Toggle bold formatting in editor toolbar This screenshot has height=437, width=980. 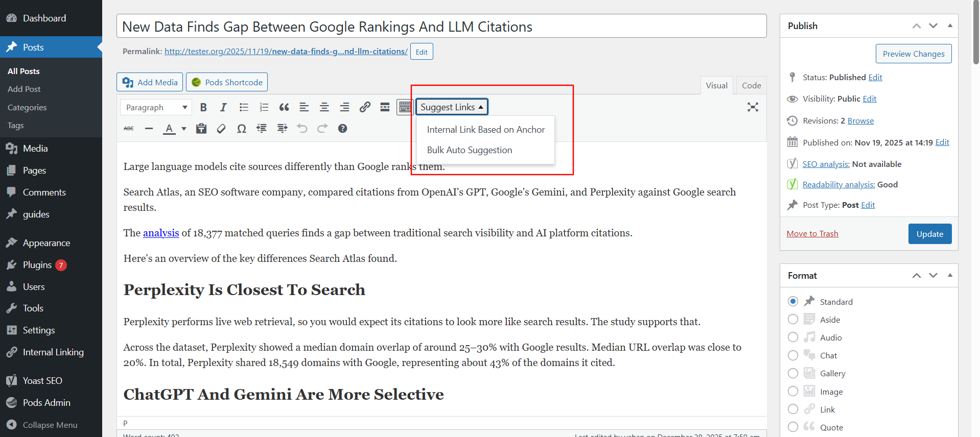tap(203, 107)
